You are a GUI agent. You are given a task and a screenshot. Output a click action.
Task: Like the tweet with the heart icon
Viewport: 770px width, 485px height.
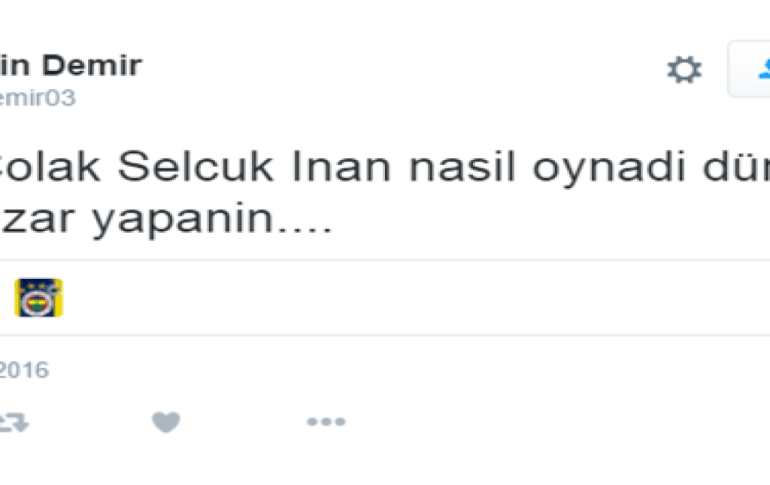(166, 422)
